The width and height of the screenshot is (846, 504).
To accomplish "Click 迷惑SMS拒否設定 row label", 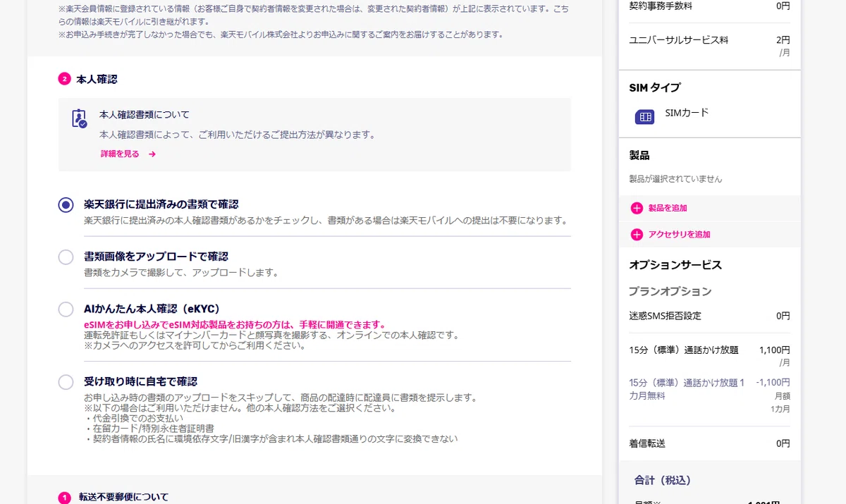I will click(x=665, y=316).
